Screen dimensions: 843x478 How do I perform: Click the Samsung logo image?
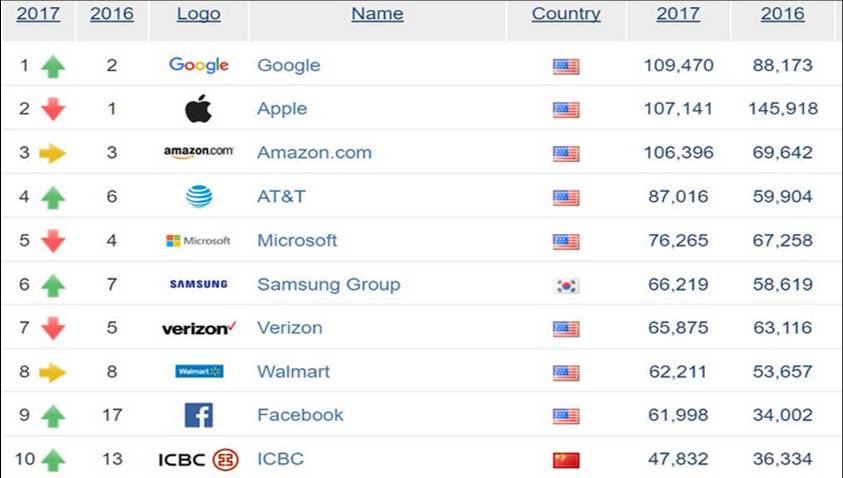198,284
